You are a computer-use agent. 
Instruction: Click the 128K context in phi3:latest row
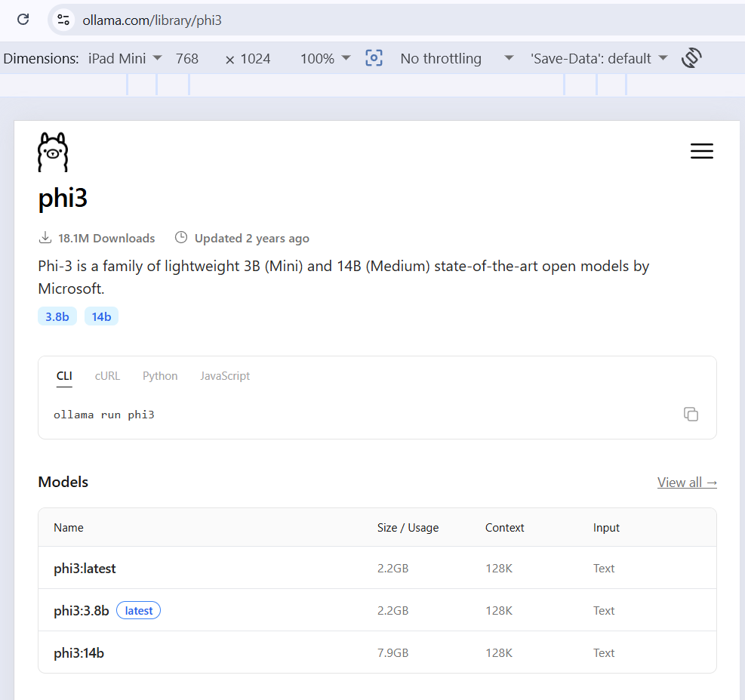coord(499,569)
